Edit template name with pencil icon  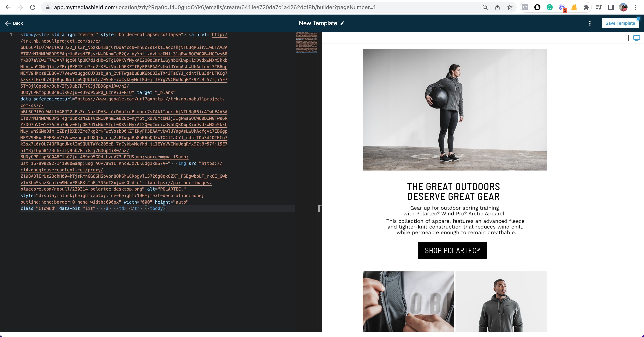tap(342, 23)
